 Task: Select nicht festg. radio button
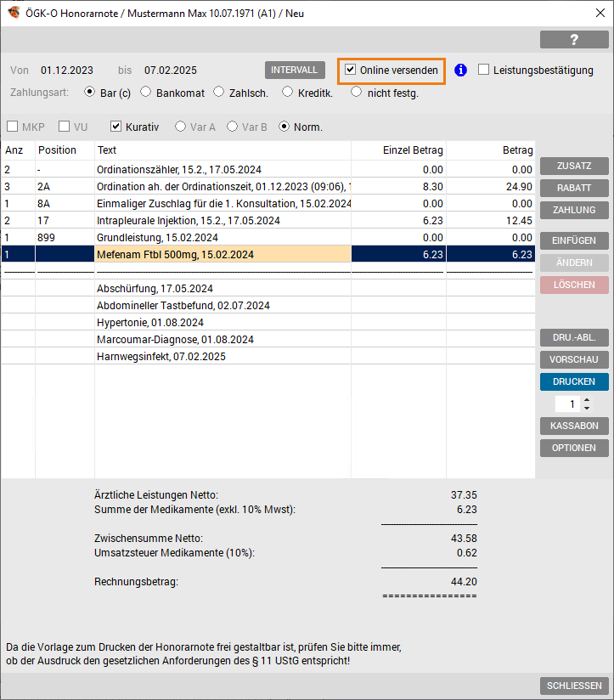coord(356,92)
